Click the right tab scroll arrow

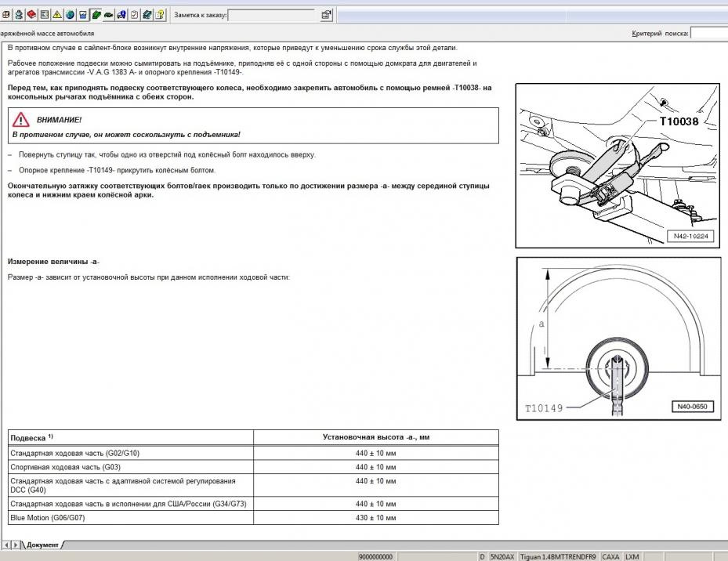(x=16, y=545)
